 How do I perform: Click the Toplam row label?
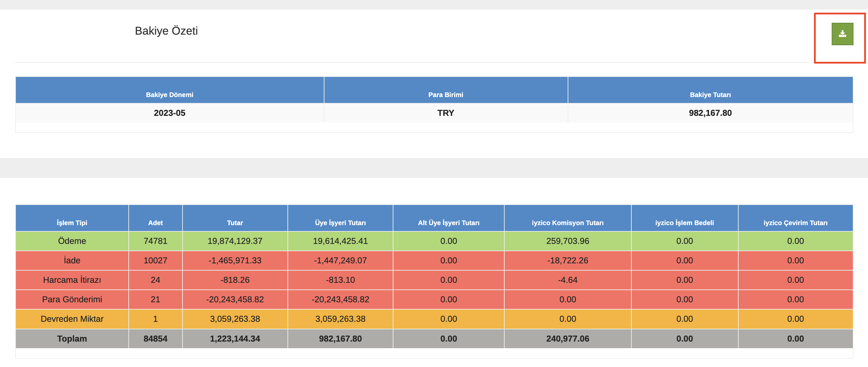tap(72, 339)
